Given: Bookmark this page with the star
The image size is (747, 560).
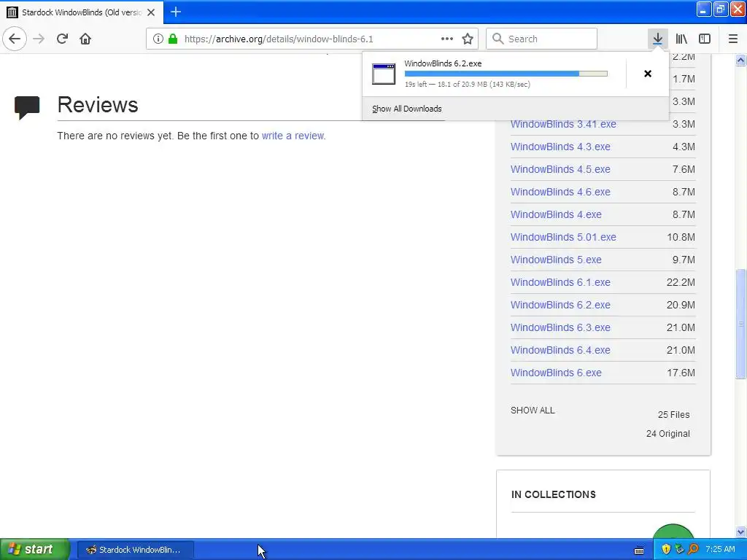Looking at the screenshot, I should click(468, 39).
